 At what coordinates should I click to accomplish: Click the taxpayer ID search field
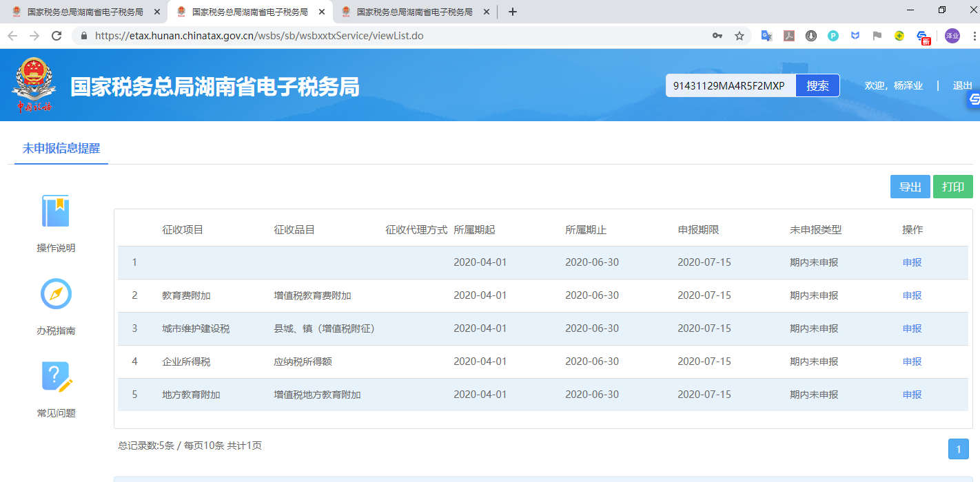click(729, 85)
